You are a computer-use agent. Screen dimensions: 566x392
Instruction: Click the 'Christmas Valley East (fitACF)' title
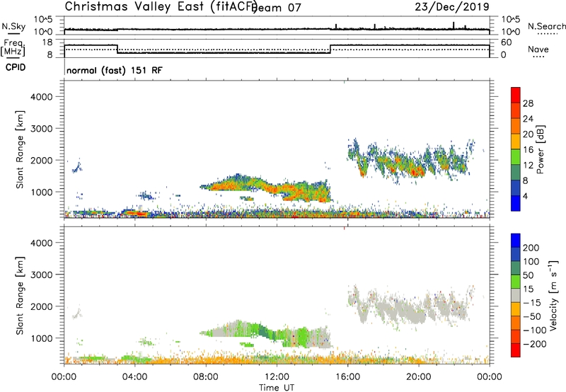(x=161, y=6)
